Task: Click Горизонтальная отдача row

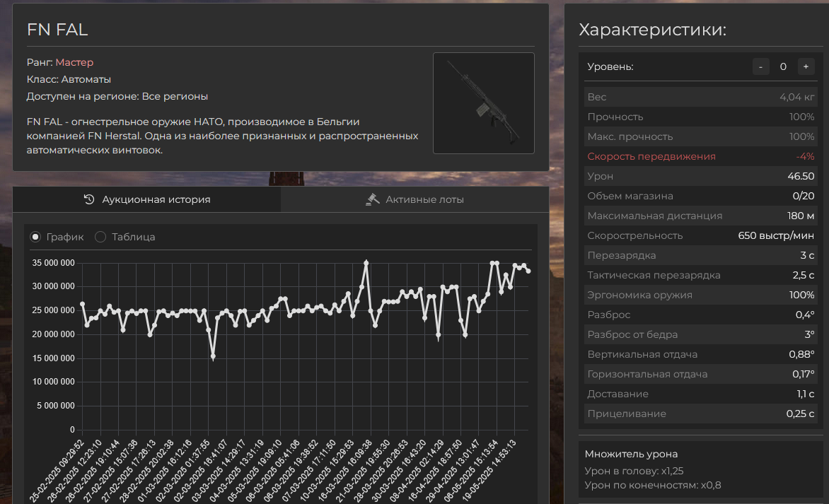Action: [700, 374]
